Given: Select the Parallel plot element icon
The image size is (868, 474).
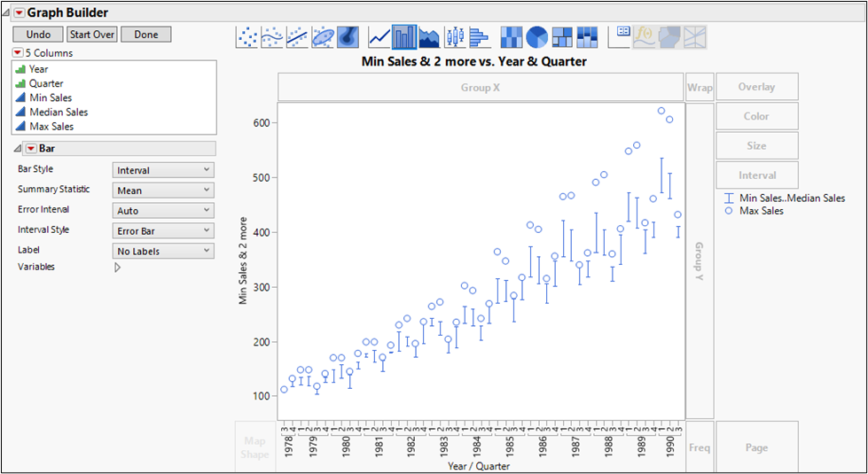Looking at the screenshot, I should click(695, 37).
